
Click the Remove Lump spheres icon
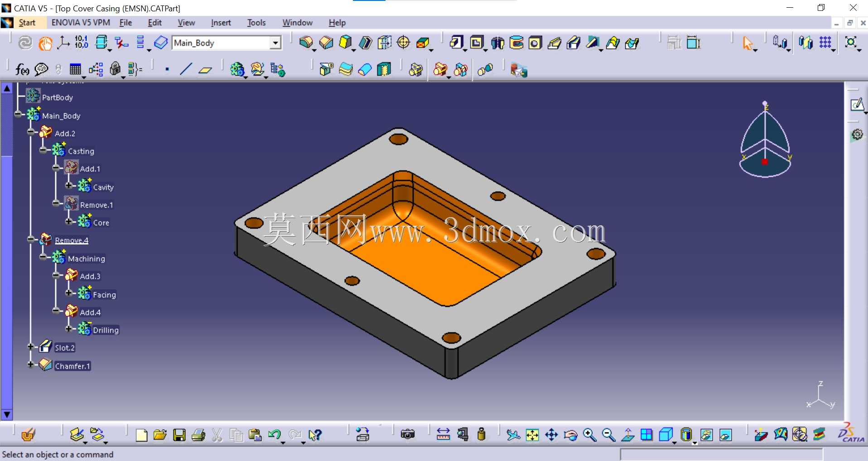[x=485, y=70]
